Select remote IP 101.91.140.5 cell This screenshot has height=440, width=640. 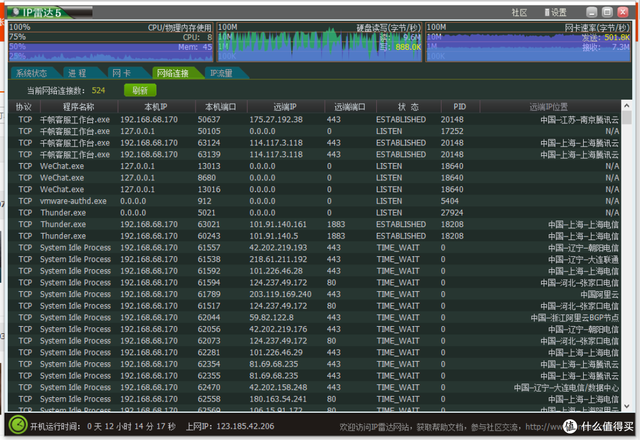coord(274,236)
